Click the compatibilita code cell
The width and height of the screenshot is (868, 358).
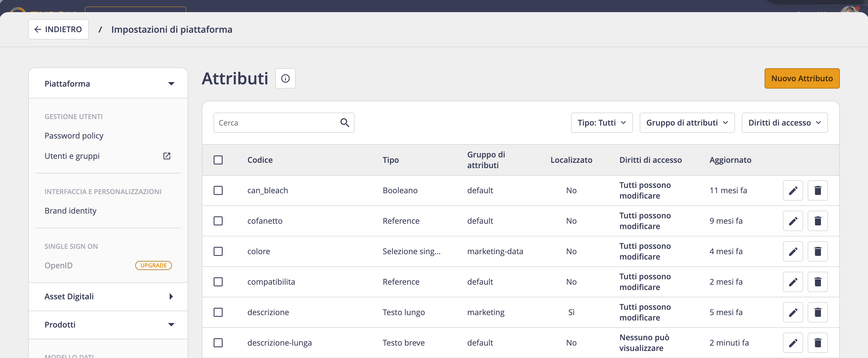click(271, 282)
